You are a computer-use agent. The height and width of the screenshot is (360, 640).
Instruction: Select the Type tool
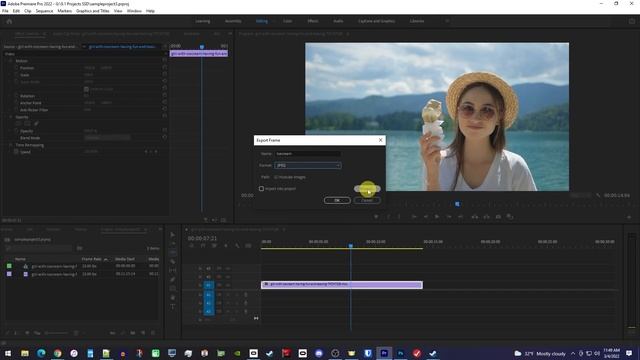tap(173, 307)
